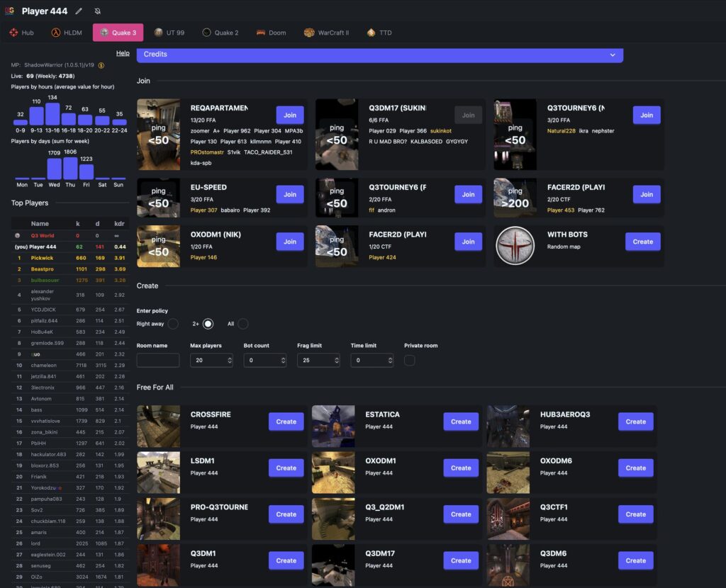This screenshot has height=588, width=726.
Task: Toggle the muted notifications bell icon
Action: tap(99, 11)
